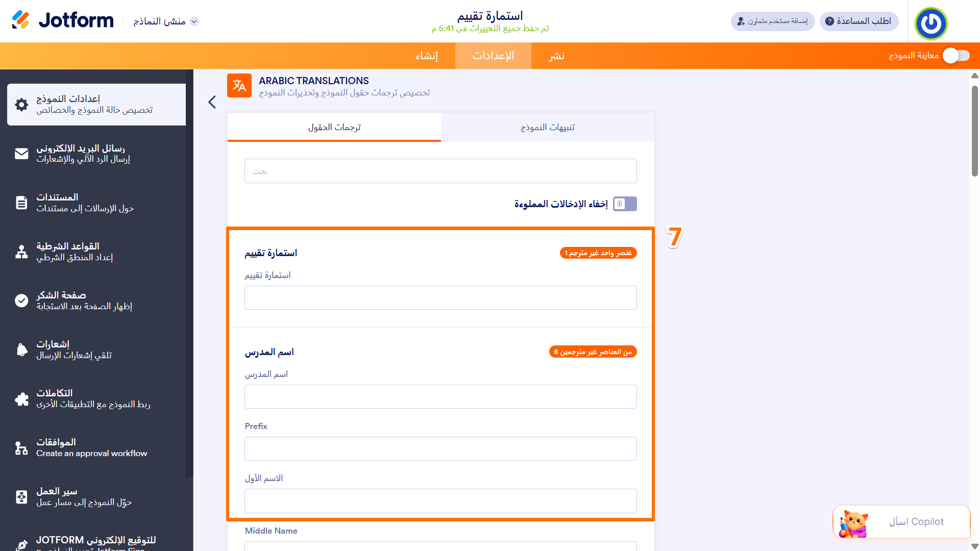980x551 pixels.
Task: Click the الاسم الأول translation input
Action: (440, 501)
